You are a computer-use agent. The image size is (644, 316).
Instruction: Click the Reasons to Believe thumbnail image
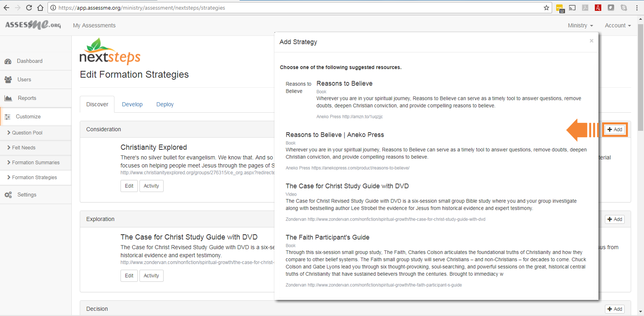(299, 88)
